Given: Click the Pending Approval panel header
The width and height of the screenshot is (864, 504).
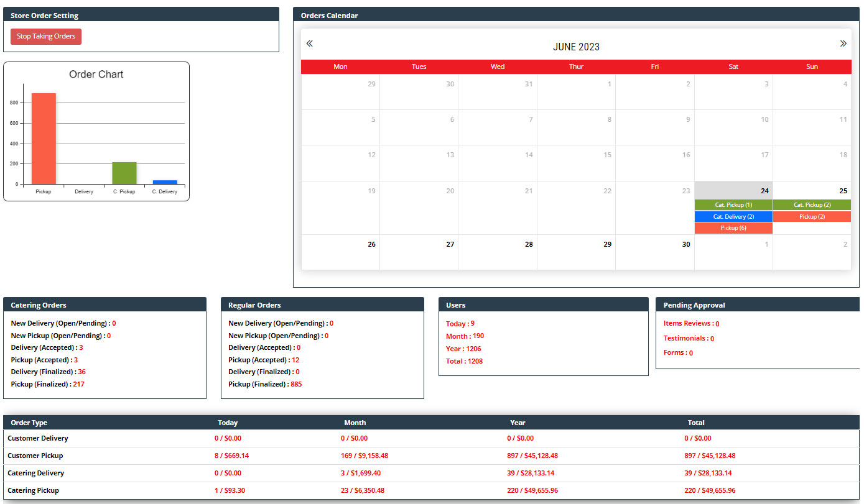Looking at the screenshot, I should click(758, 305).
